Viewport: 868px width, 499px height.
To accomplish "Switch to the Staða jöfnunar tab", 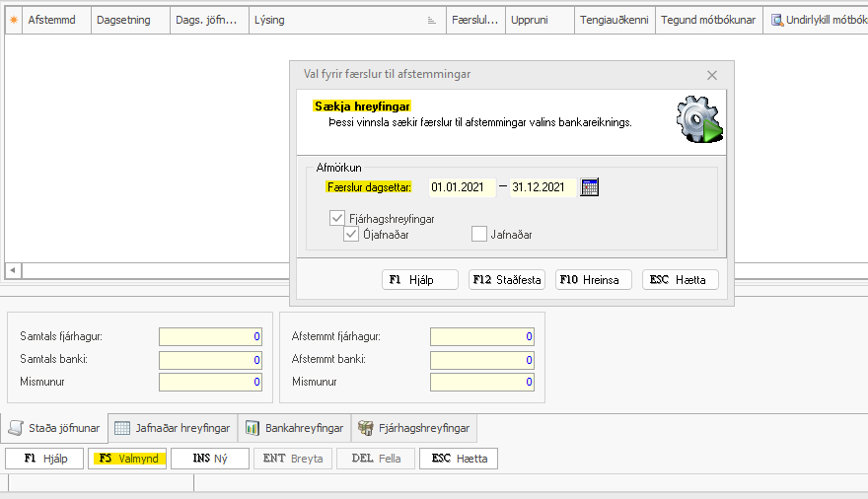I will coord(55,428).
